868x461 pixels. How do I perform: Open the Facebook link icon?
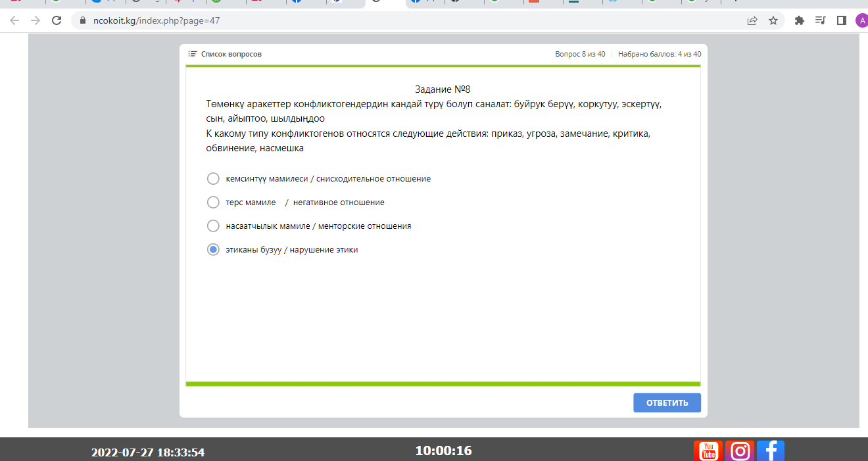point(771,451)
